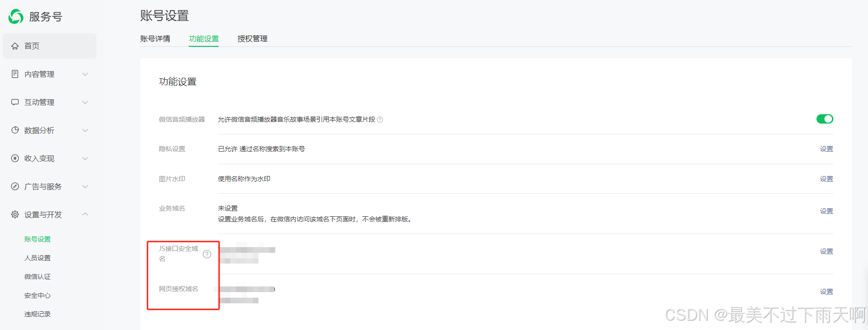Open the 授权管理 tab

[x=252, y=39]
